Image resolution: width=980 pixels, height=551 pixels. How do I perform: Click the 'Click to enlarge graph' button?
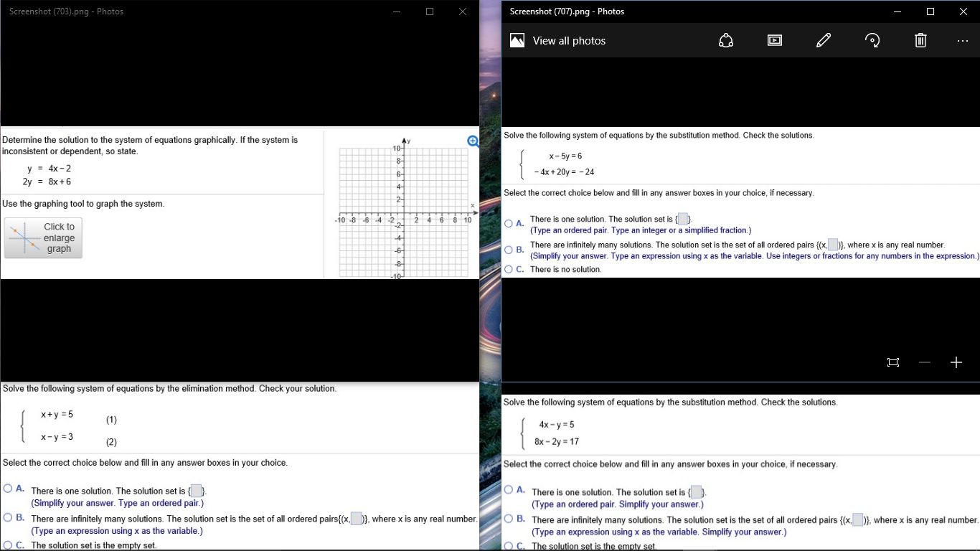(43, 238)
